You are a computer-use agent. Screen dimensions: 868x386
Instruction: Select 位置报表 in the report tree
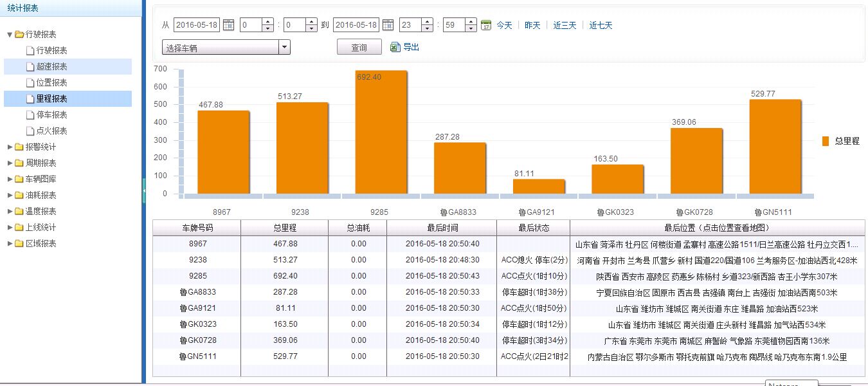pos(51,82)
